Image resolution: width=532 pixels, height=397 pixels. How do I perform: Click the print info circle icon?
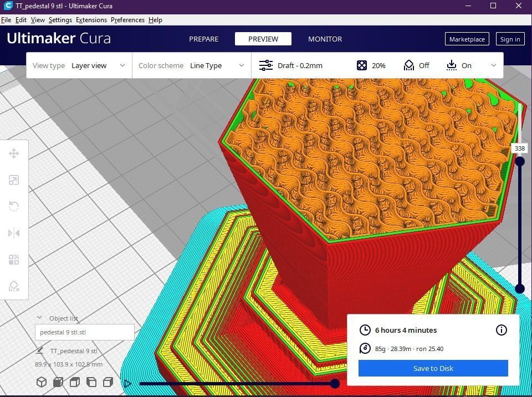pos(501,330)
